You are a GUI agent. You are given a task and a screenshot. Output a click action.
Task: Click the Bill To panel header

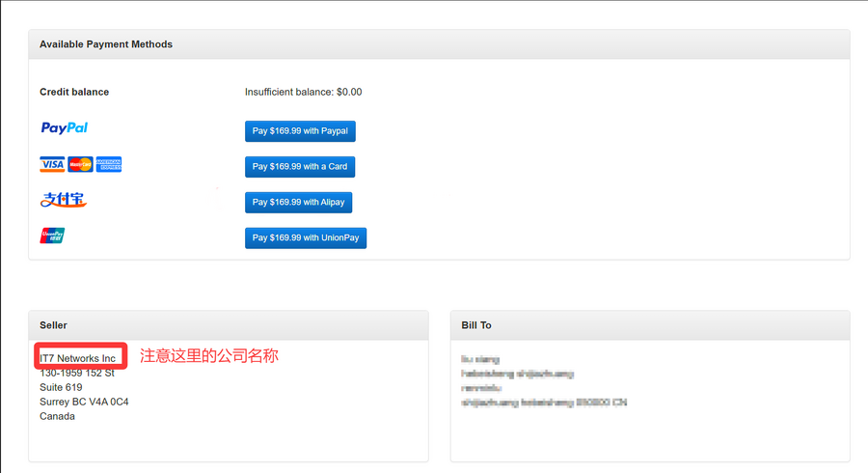click(x=476, y=325)
